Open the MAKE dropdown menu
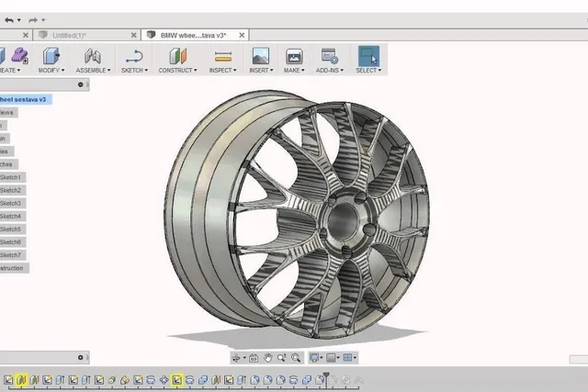588x392 pixels. pos(294,71)
